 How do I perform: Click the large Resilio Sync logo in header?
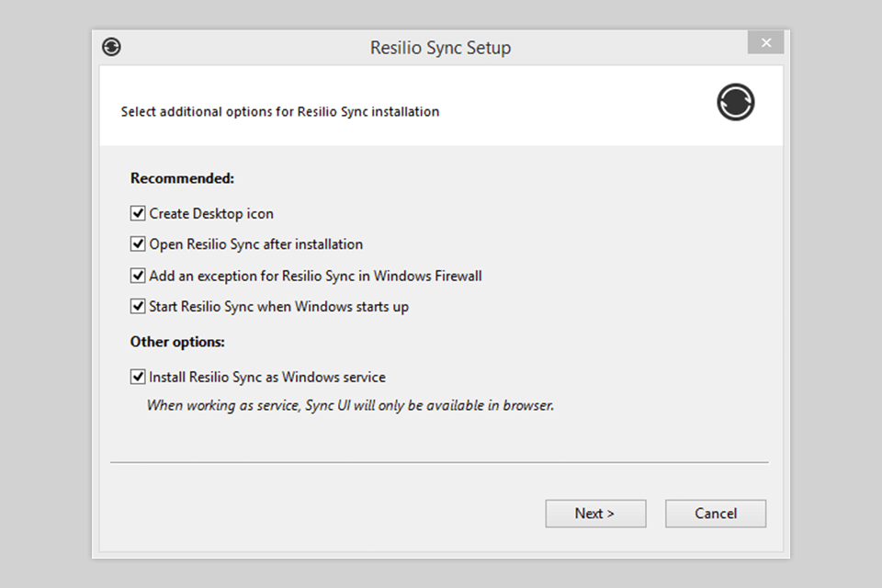pos(735,102)
